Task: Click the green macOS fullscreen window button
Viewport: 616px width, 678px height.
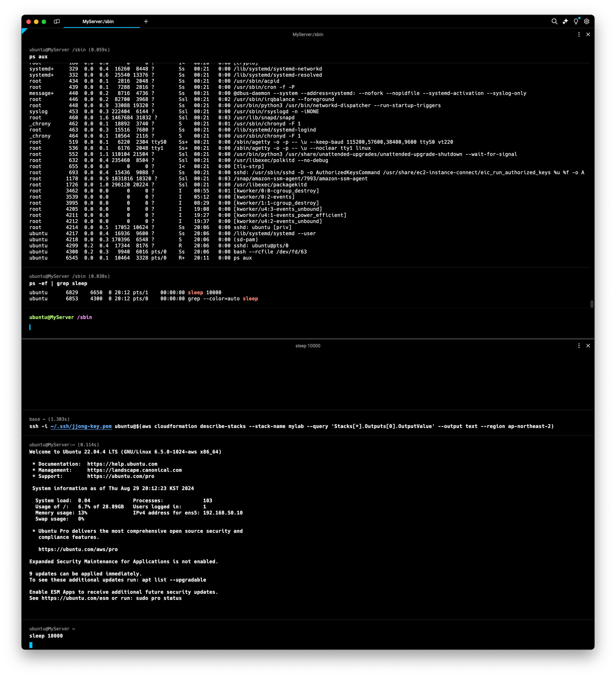Action: (44, 22)
